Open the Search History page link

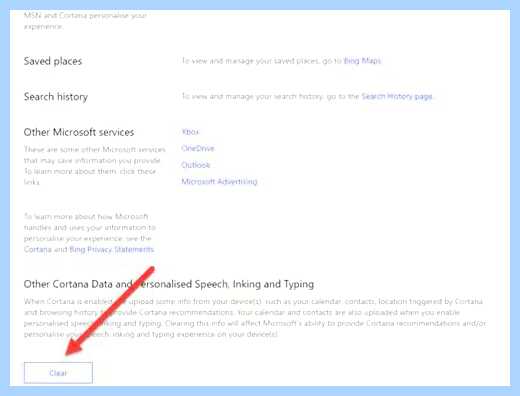(x=397, y=97)
